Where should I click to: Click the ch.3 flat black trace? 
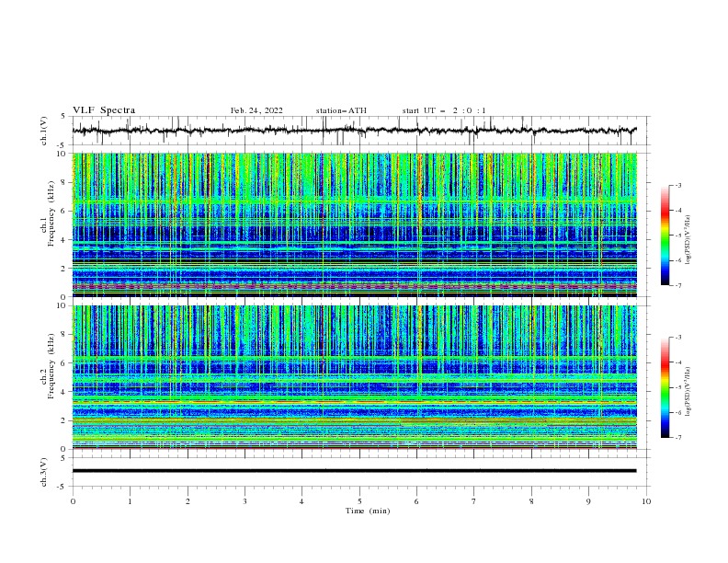pos(354,471)
